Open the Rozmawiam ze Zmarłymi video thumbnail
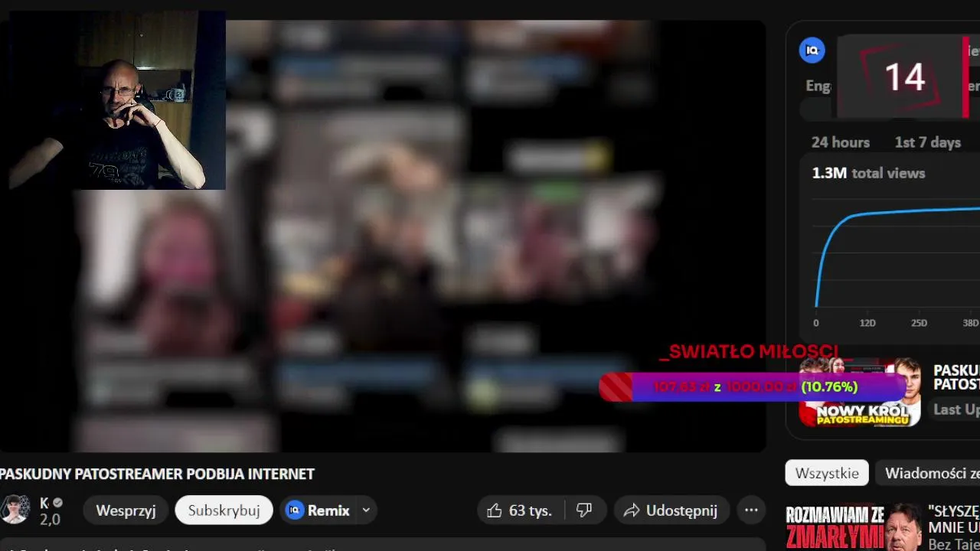980x551 pixels. 854,527
